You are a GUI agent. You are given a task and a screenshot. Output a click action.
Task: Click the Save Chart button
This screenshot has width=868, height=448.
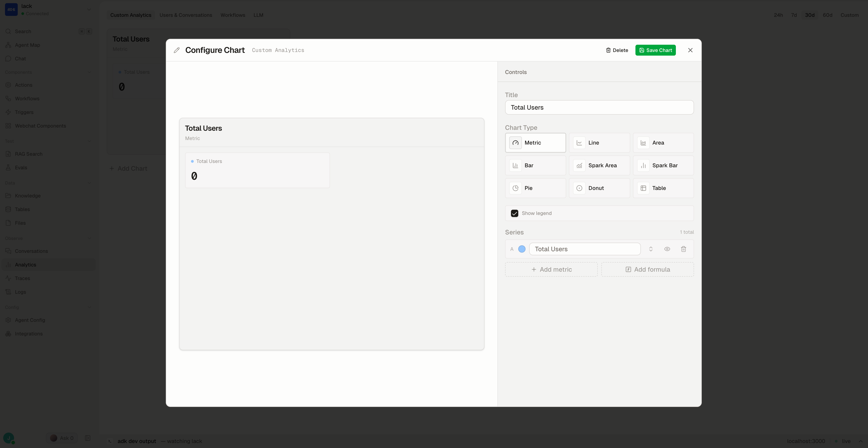(x=655, y=50)
